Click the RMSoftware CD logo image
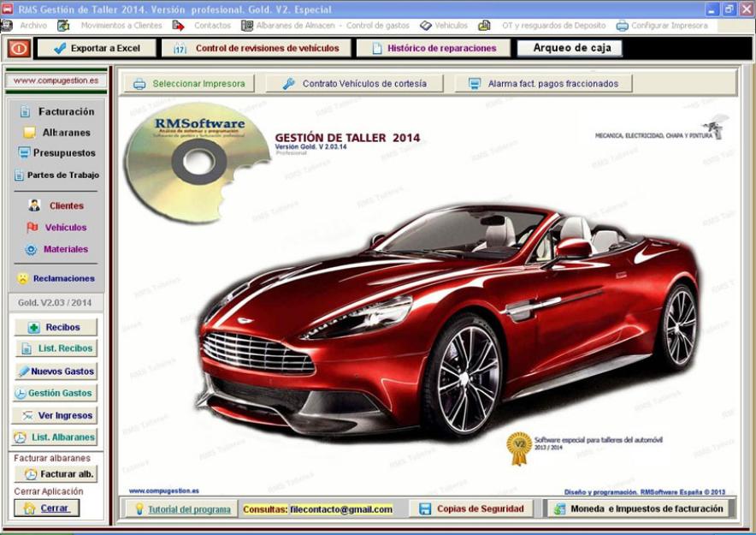Viewport: 756px width, 535px height. pos(197,163)
